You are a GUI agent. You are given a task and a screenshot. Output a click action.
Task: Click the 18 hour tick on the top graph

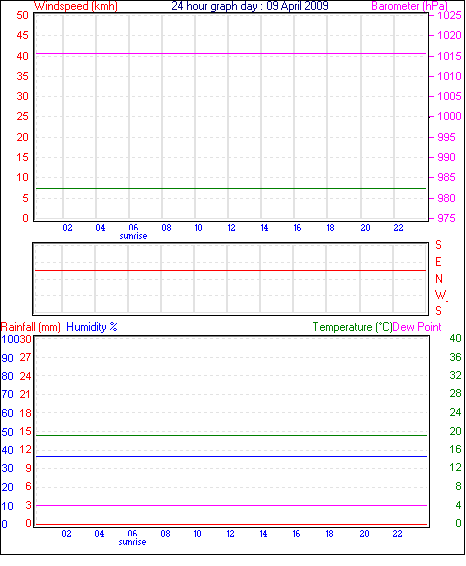pos(330,228)
